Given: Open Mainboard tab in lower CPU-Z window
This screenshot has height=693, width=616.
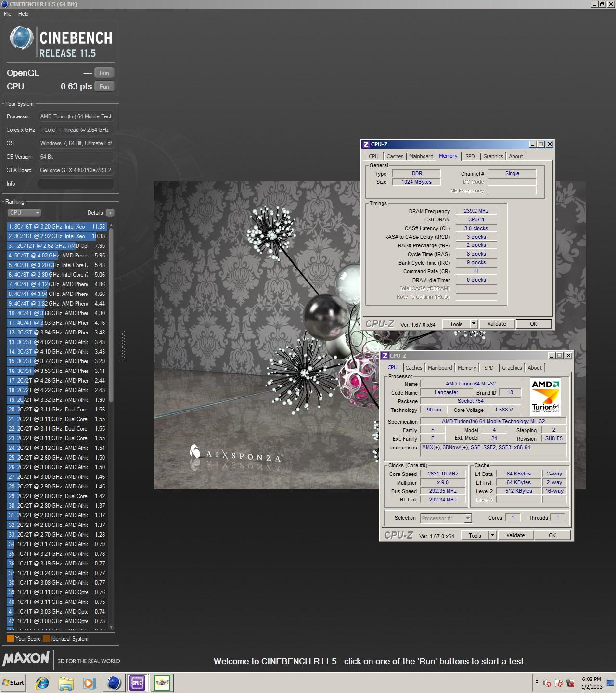Looking at the screenshot, I should coord(440,368).
